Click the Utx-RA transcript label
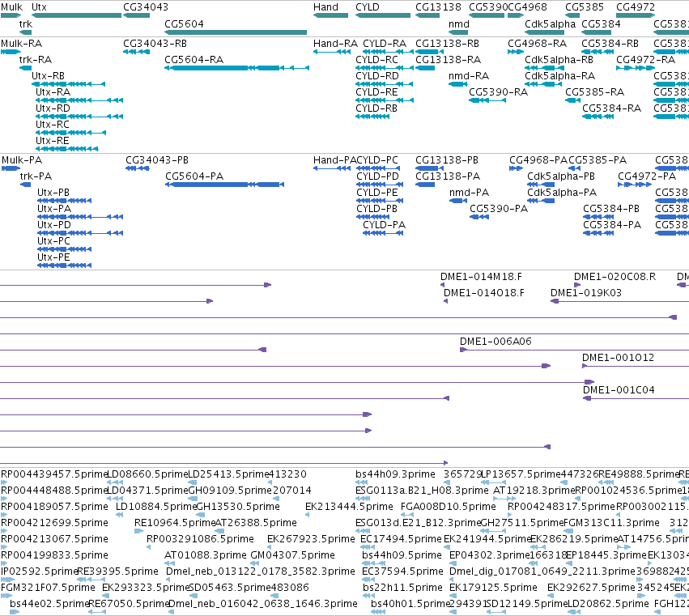The width and height of the screenshot is (689, 616). click(53, 91)
